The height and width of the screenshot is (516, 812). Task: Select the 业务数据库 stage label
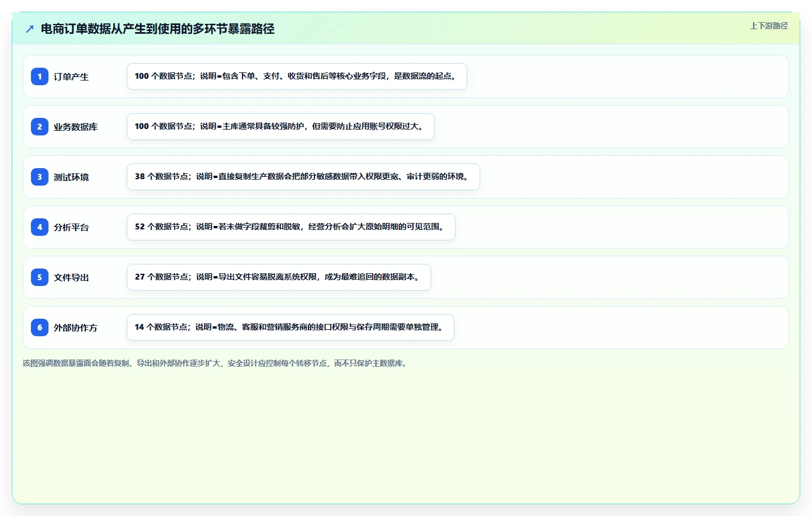tap(75, 127)
